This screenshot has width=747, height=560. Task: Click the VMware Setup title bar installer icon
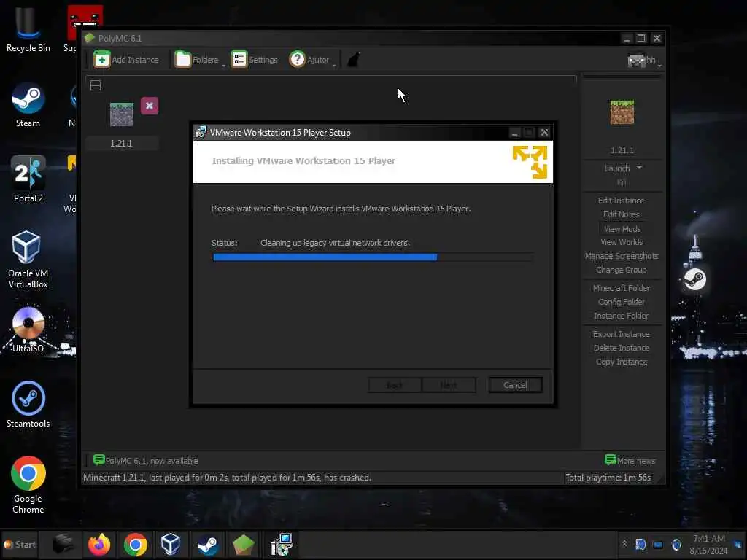click(201, 133)
